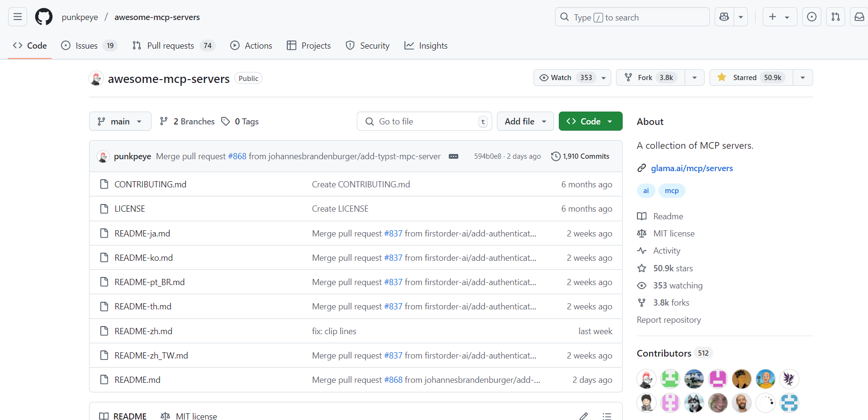Open pull requests icon in top bar
The width and height of the screenshot is (868, 420).
pyautogui.click(x=836, y=17)
